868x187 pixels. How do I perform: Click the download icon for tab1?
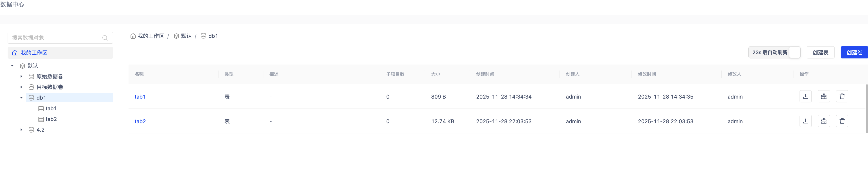[x=805, y=97]
